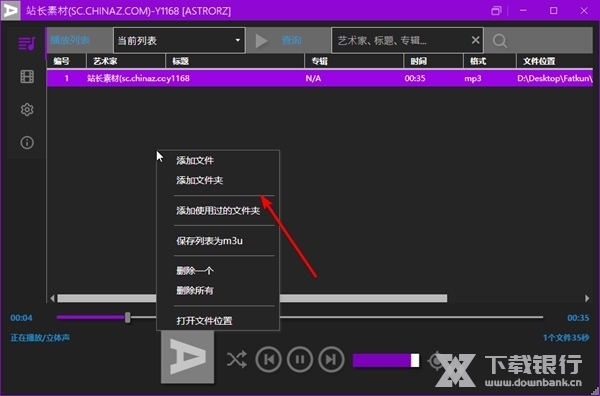Adjust the purple volume slider
Viewport: 600px width, 396px height.
(386, 360)
